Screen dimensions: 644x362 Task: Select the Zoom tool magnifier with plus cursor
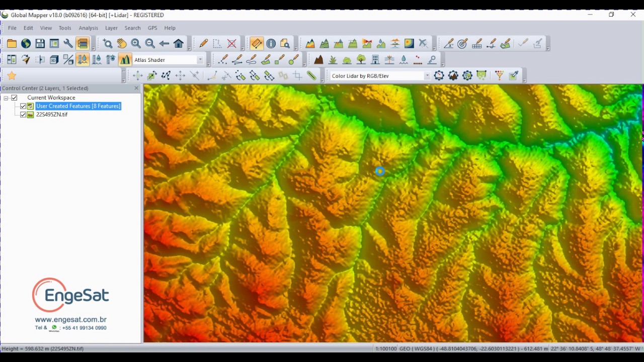tap(107, 44)
